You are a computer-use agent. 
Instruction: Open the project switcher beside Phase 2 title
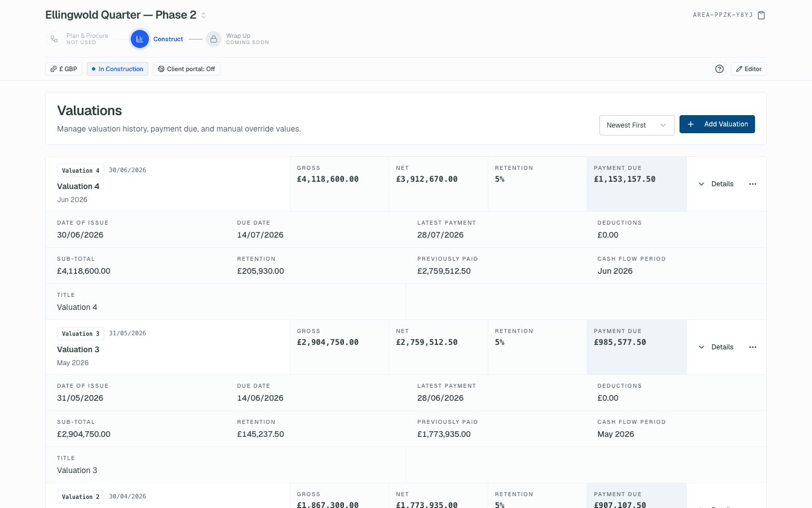[x=204, y=15]
